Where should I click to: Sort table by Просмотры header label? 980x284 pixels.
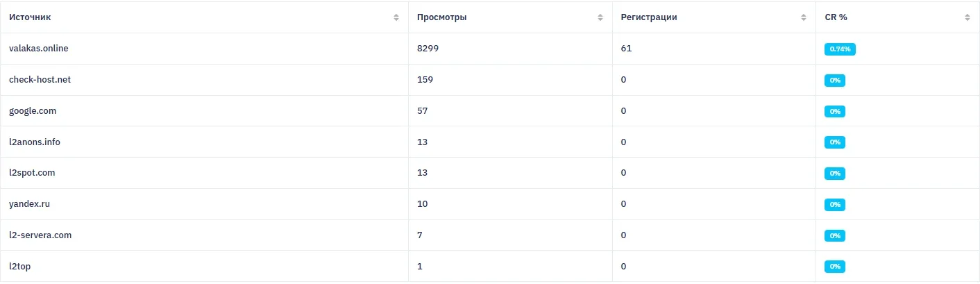coord(441,17)
